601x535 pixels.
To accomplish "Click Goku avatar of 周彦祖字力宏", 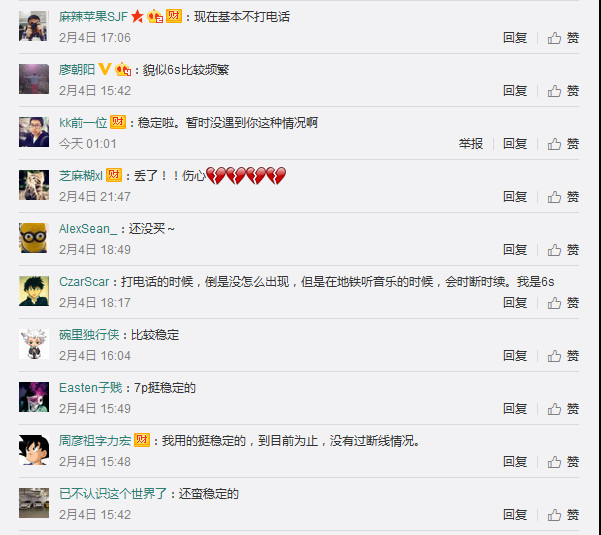I will pyautogui.click(x=34, y=450).
